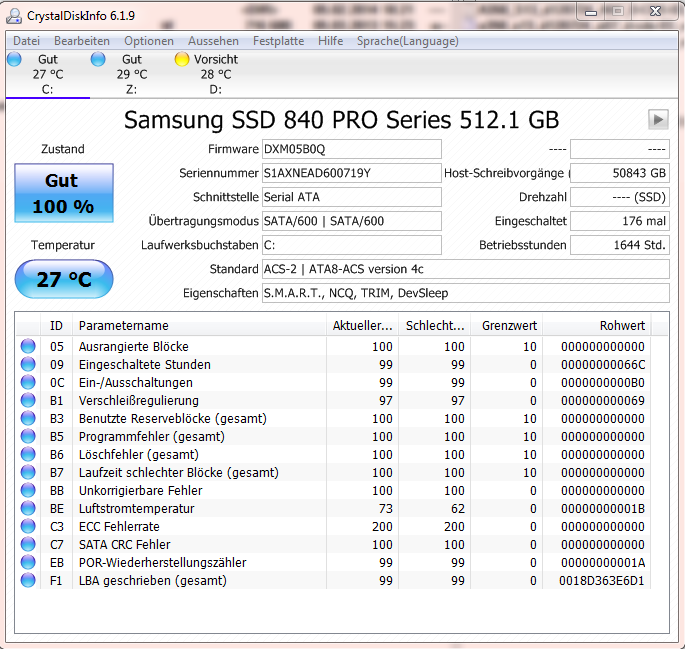685x649 pixels.
Task: Go to next disk with arrow button
Action: (658, 119)
